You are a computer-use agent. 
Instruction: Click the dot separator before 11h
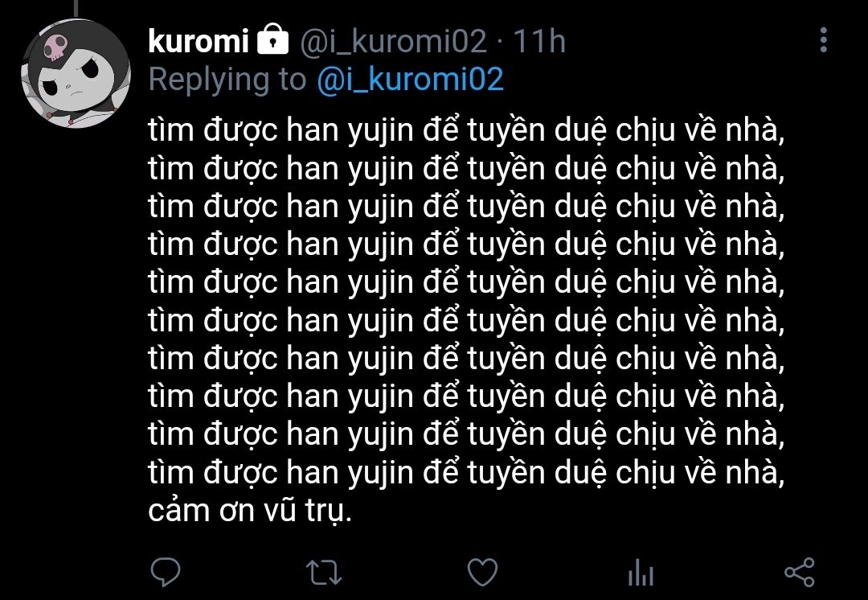[501, 42]
